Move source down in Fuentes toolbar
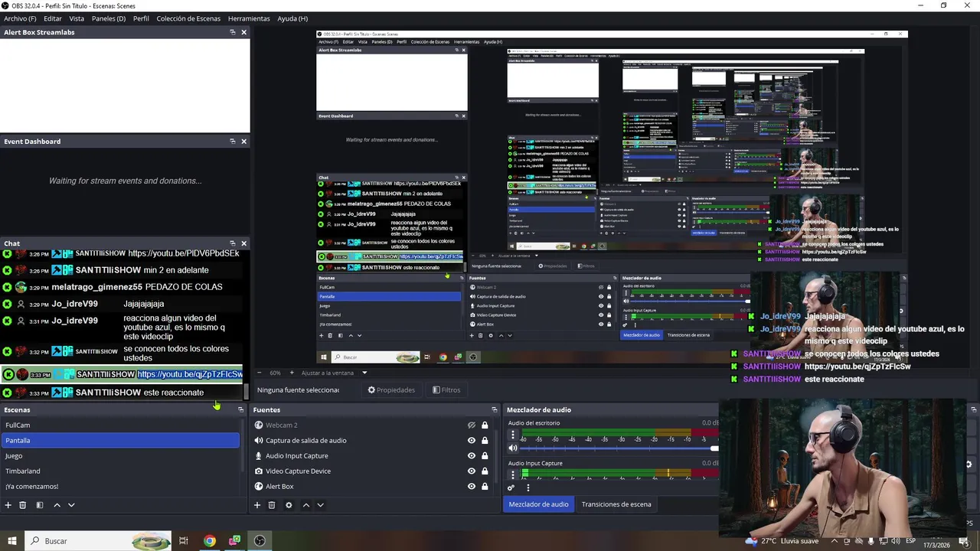980x551 pixels. coord(321,505)
